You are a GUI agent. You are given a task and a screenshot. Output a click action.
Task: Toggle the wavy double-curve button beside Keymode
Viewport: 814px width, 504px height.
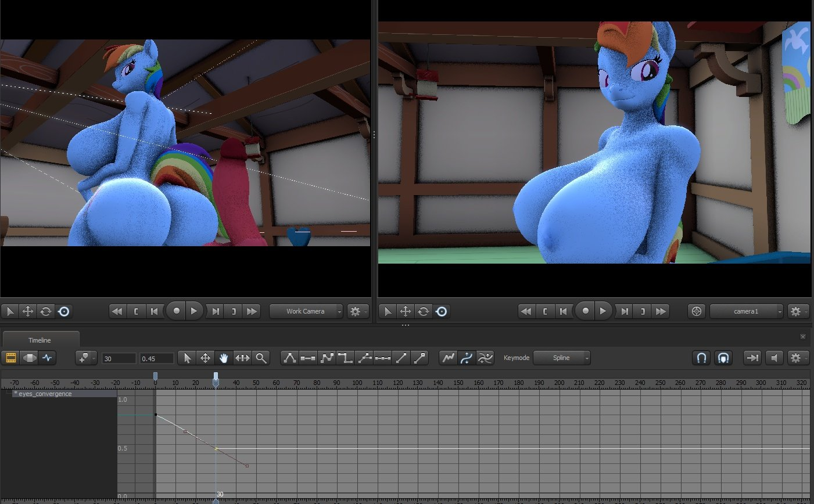[x=485, y=358]
